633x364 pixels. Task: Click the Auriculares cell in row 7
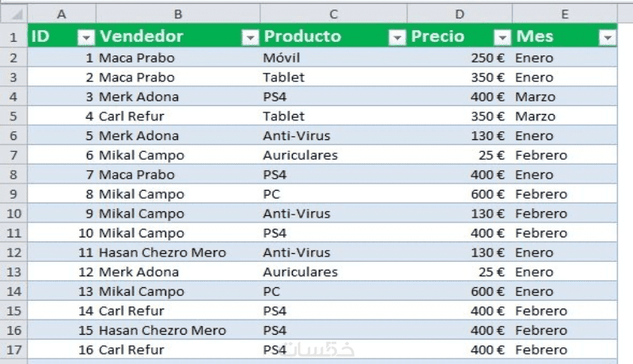click(300, 155)
